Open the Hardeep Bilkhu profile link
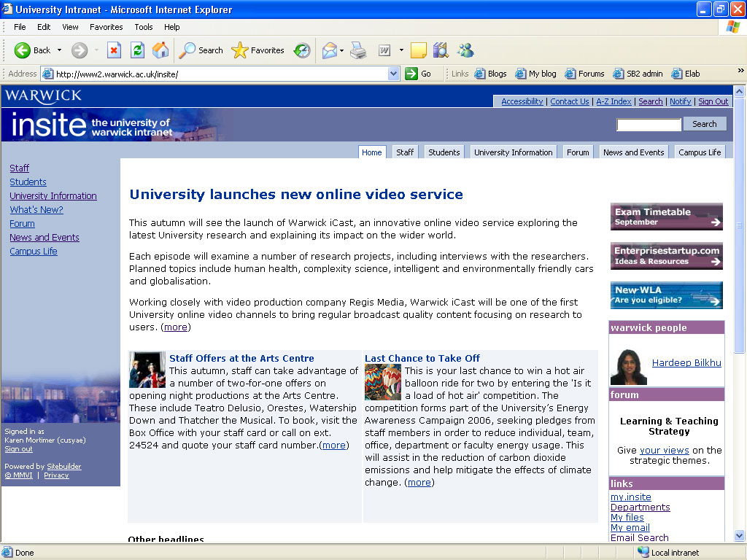 (686, 363)
